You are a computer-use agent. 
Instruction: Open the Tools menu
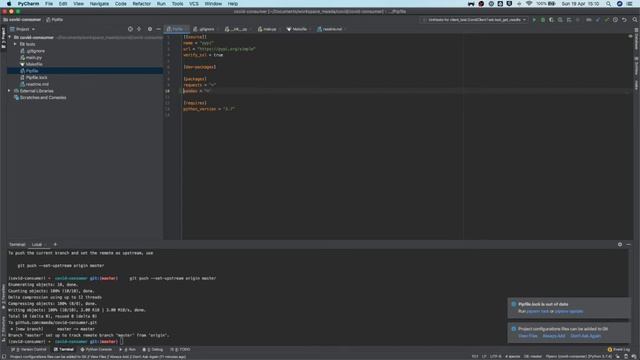point(178,4)
